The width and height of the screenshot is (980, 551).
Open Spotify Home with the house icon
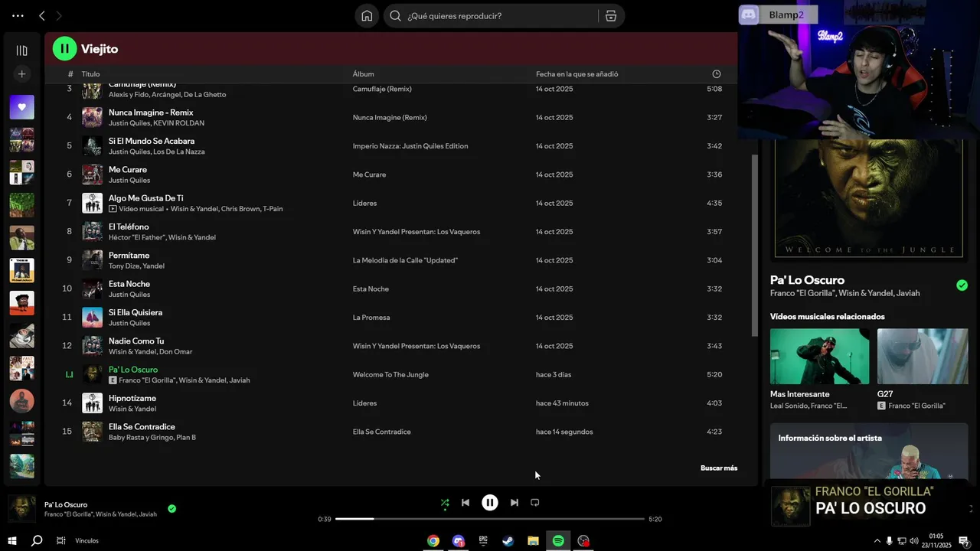367,15
